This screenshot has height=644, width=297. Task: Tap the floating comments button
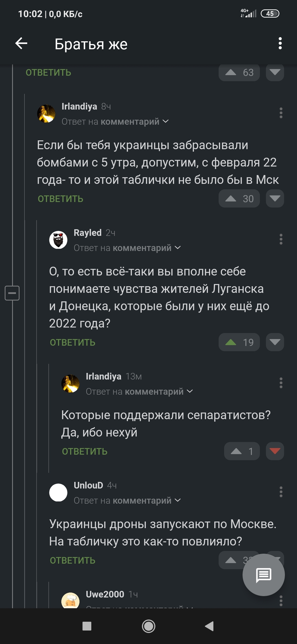[263, 575]
